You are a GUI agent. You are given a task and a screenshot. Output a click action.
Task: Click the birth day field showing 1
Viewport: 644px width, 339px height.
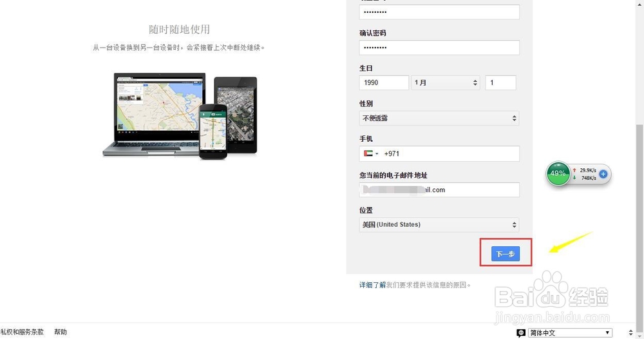[x=500, y=82]
